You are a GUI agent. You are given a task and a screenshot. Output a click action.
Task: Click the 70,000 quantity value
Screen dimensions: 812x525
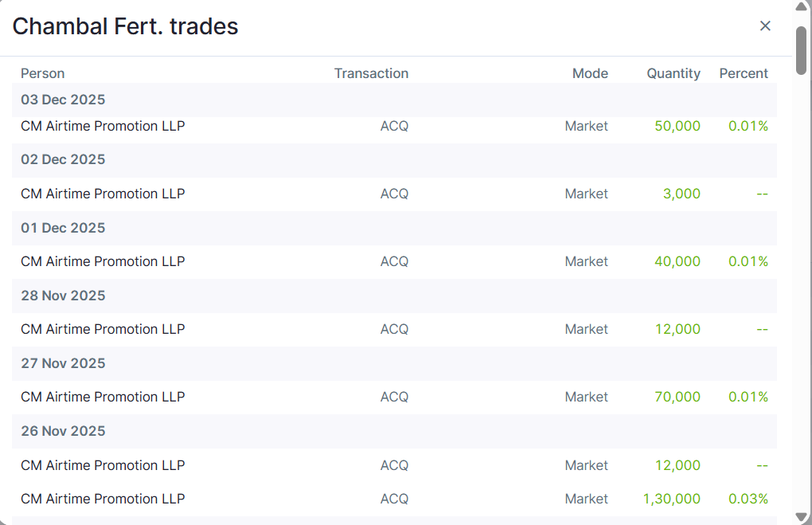coord(677,397)
